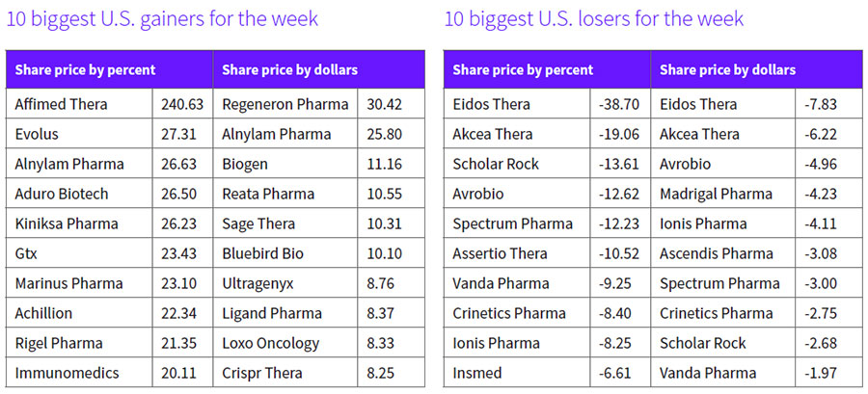Viewport: 868px width, 394px height.
Task: Select gainers 'Share price by percent' header
Action: (x=85, y=70)
